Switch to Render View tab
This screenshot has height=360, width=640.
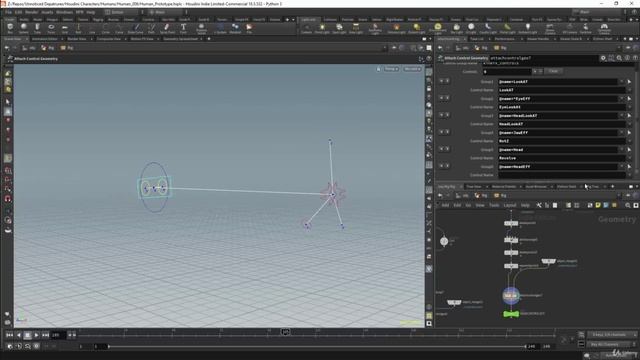77,39
